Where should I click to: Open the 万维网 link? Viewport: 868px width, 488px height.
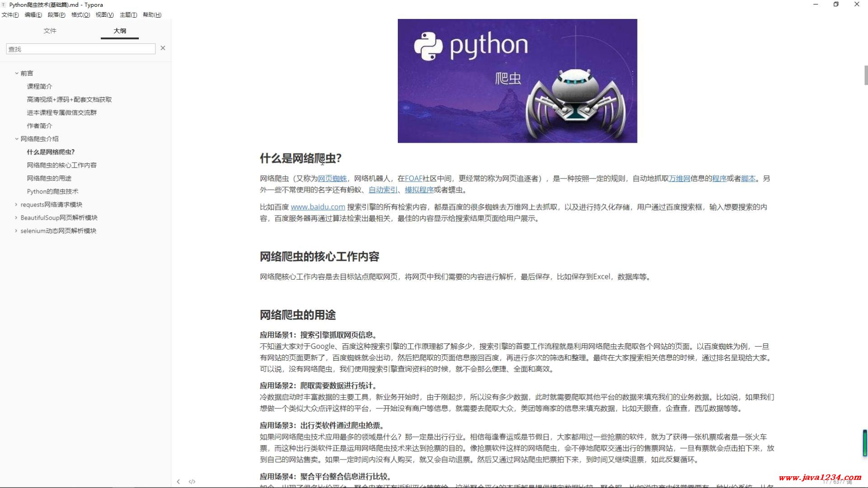click(x=679, y=178)
